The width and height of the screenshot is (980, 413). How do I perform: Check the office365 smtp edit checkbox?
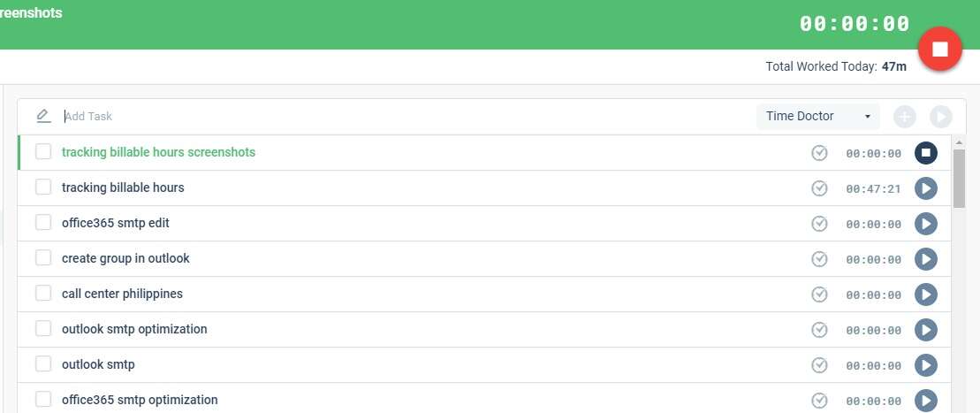(43, 223)
